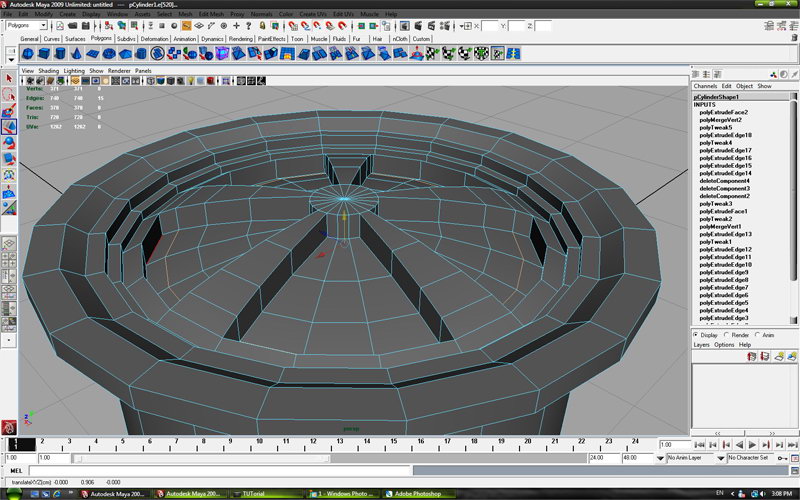Switch to the Surfaces shelf tab
Image resolution: width=800 pixels, height=500 pixels.
click(x=76, y=39)
